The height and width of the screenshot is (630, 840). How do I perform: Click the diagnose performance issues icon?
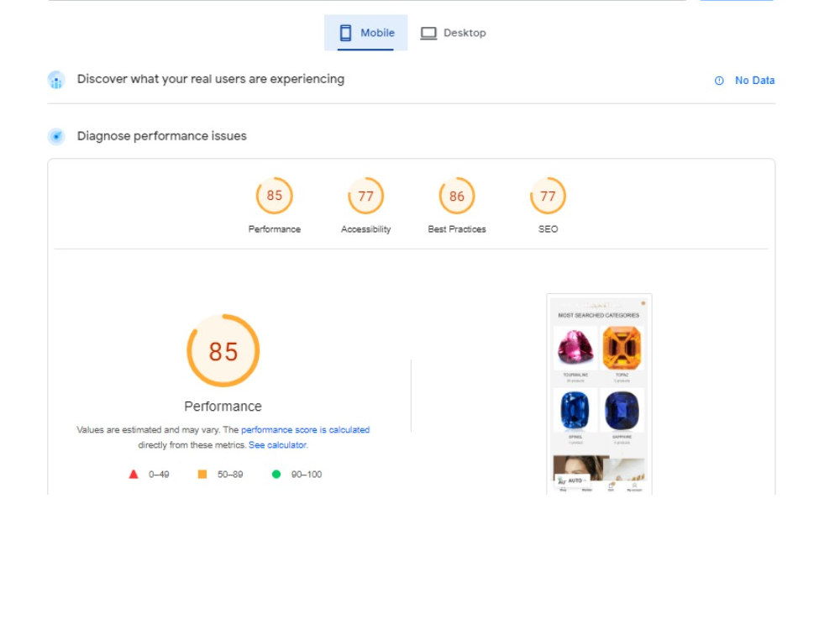point(56,136)
